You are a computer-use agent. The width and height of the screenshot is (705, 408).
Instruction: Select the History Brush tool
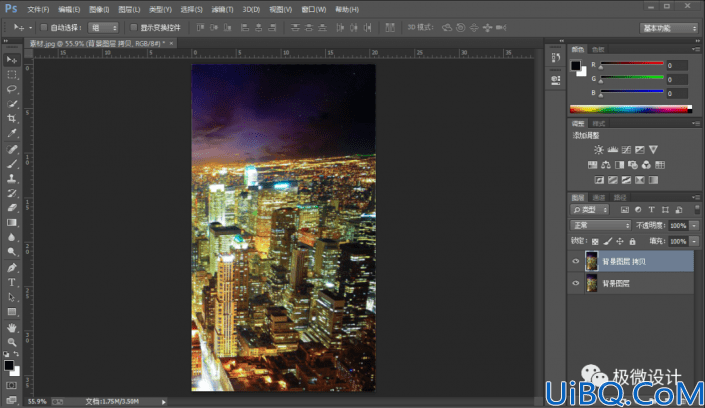[x=12, y=193]
